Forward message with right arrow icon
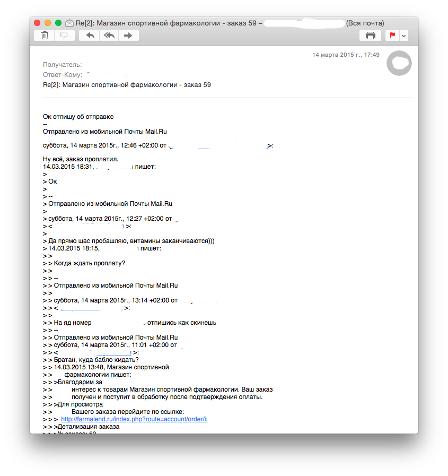Image resolution: width=448 pixels, height=476 pixels. [129, 36]
